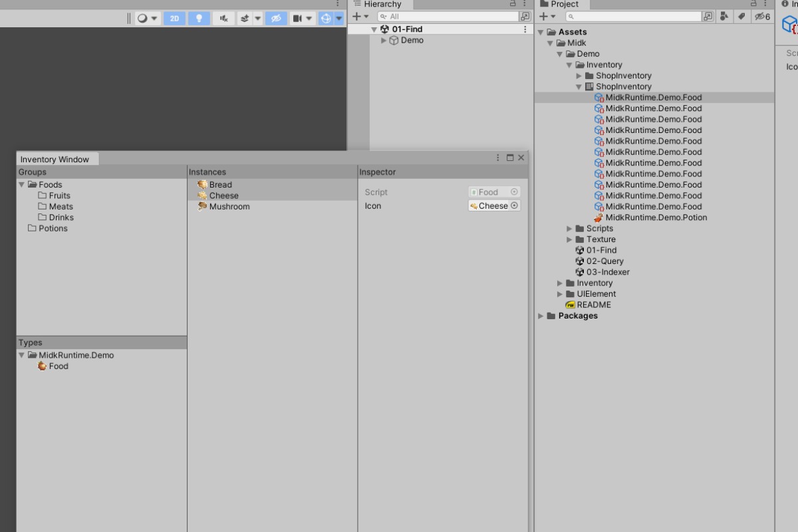The image size is (798, 532).
Task: Expand the Demo object in Hierarchy
Action: (x=384, y=41)
